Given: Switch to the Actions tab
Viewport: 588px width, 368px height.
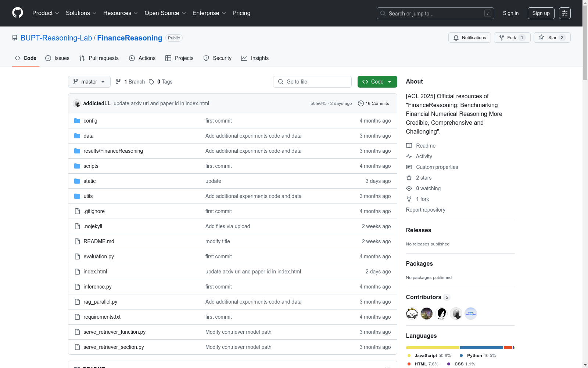Looking at the screenshot, I should click(142, 58).
